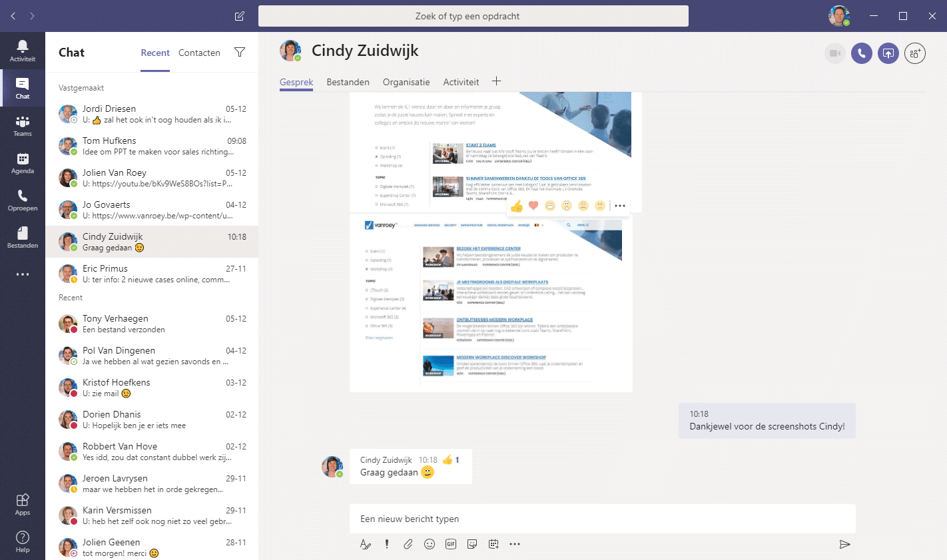Show more apps ellipsis in left rail

pos(23,274)
